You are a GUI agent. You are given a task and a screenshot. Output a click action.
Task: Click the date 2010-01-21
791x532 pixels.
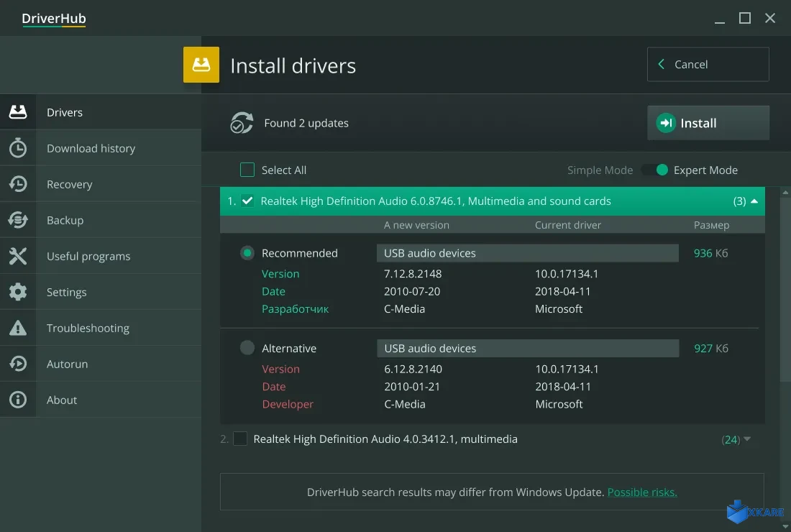411,387
